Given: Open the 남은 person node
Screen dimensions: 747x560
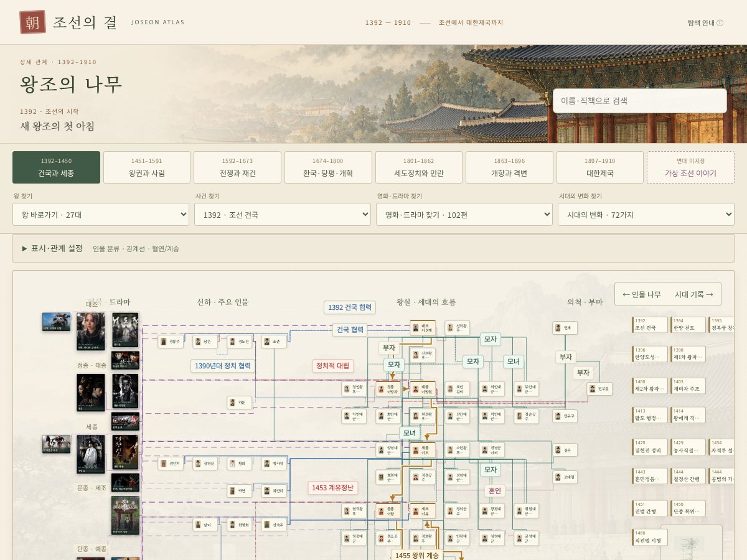Looking at the screenshot, I should tap(205, 341).
